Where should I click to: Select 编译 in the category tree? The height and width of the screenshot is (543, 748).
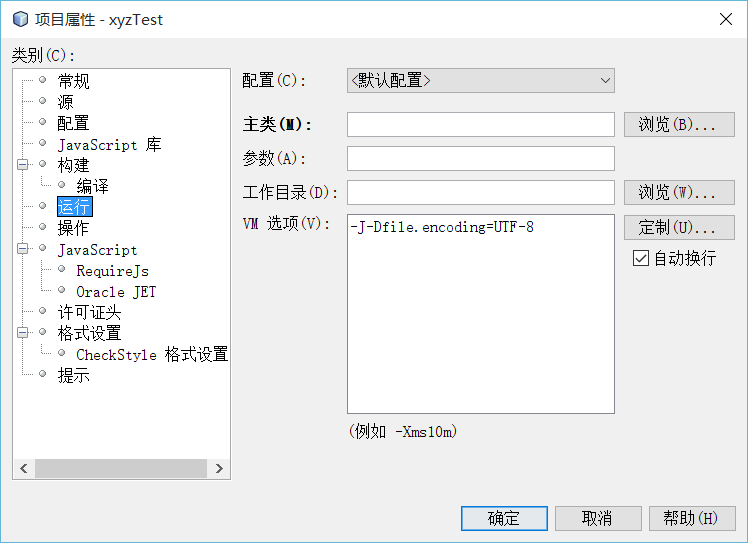(x=92, y=186)
